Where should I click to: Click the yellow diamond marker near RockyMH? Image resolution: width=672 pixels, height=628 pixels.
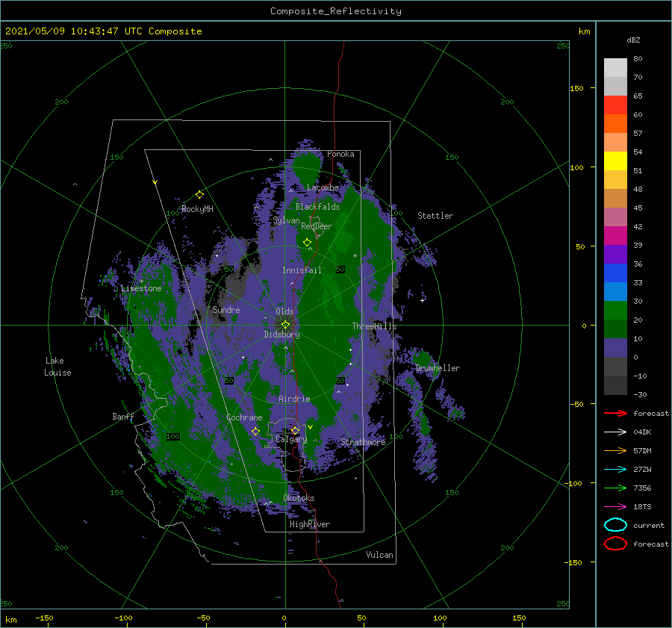tap(199, 195)
